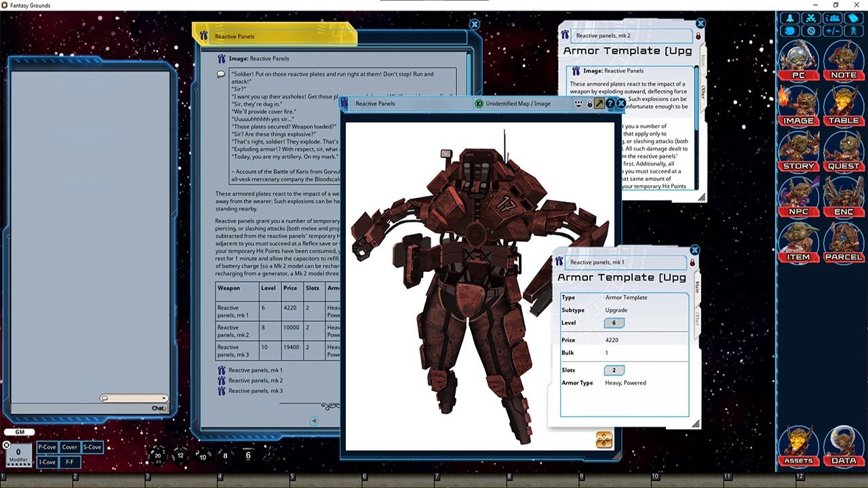This screenshot has height=488, width=868.
Task: Open the PARCEL list
Action: (x=844, y=243)
